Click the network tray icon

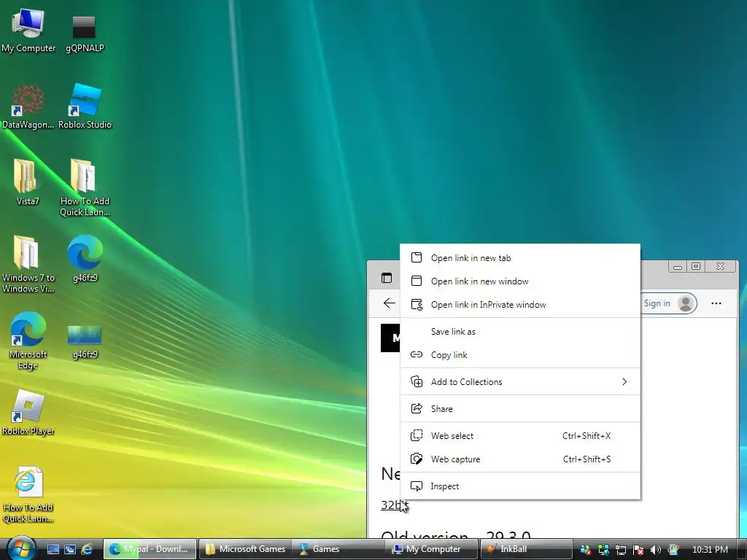(603, 550)
